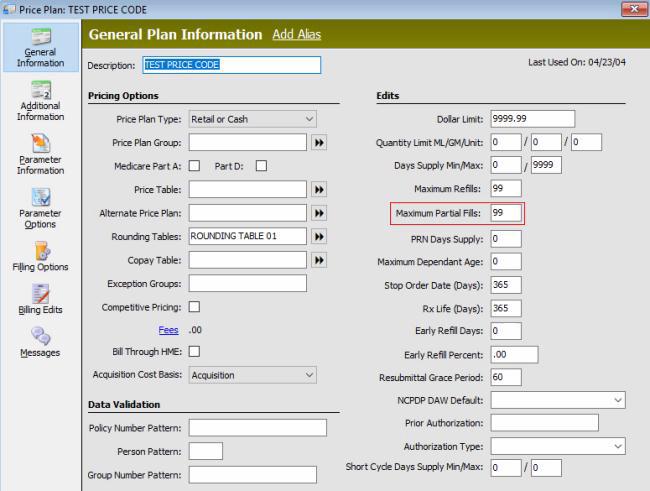650x491 pixels.
Task: Click the Quantity Limit GM field
Action: click(546, 142)
